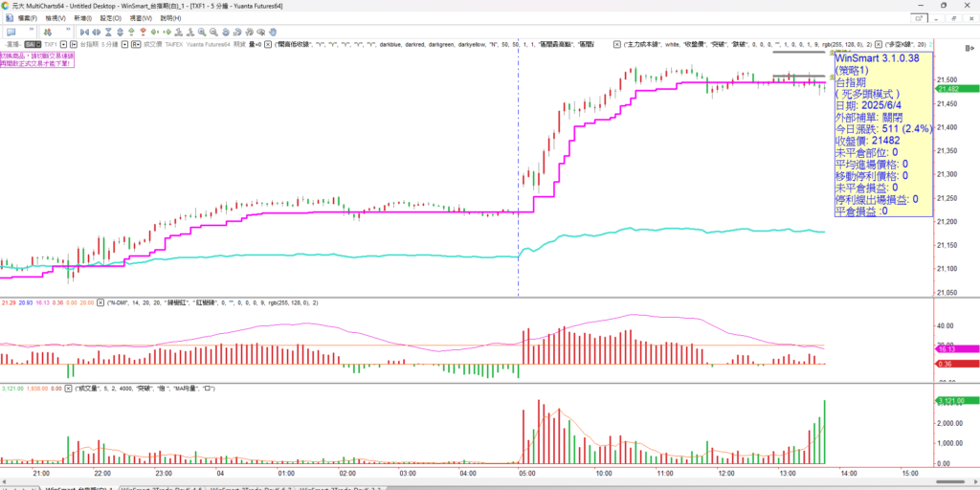Click the hourglass-shaped vertical compress icon
The height and width of the screenshot is (490, 980).
108,32
